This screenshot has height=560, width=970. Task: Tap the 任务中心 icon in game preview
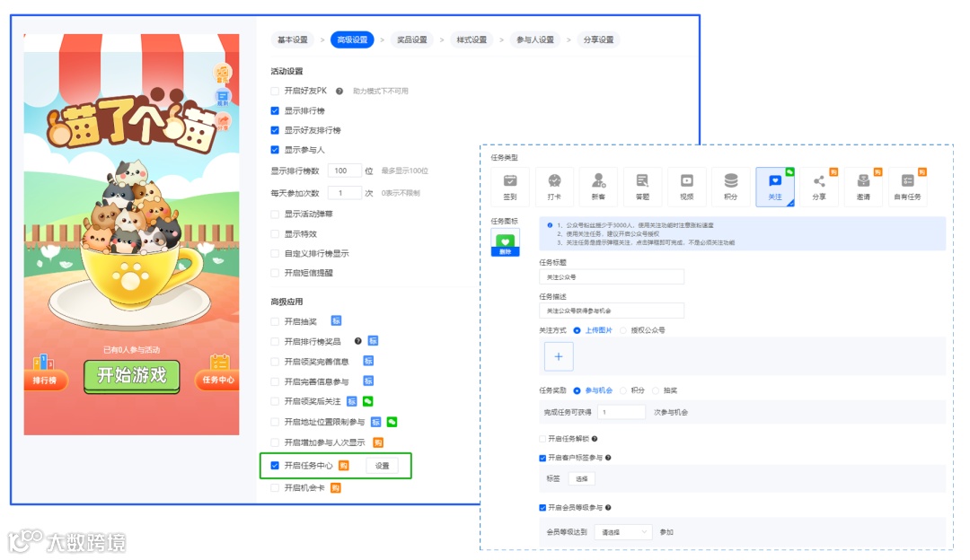[218, 372]
